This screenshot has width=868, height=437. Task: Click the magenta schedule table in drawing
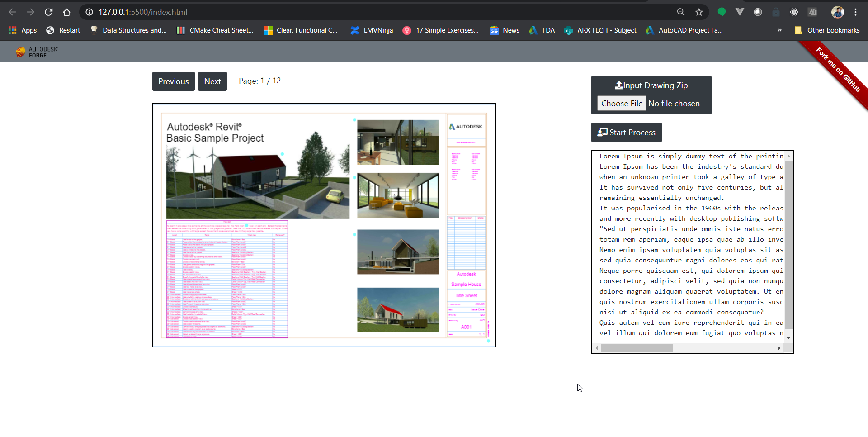[x=227, y=279]
